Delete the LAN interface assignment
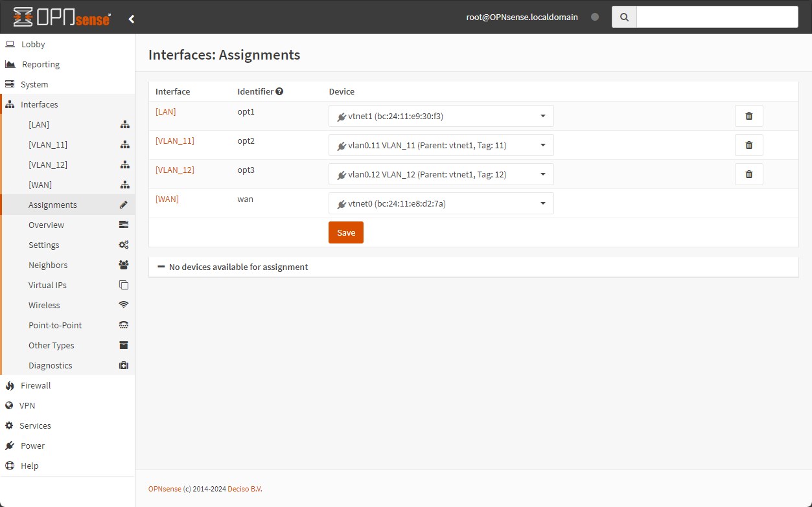Screen dimensions: 812x507 pyautogui.click(x=748, y=116)
